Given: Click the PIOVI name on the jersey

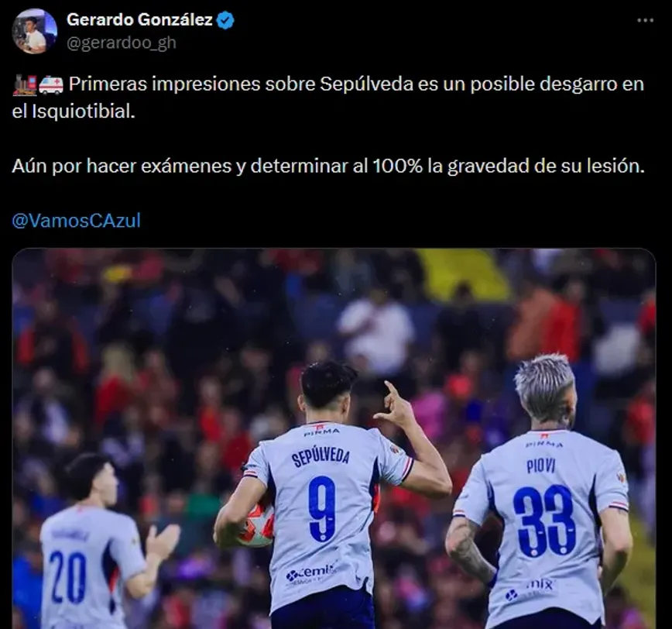Looking at the screenshot, I should coord(541,466).
